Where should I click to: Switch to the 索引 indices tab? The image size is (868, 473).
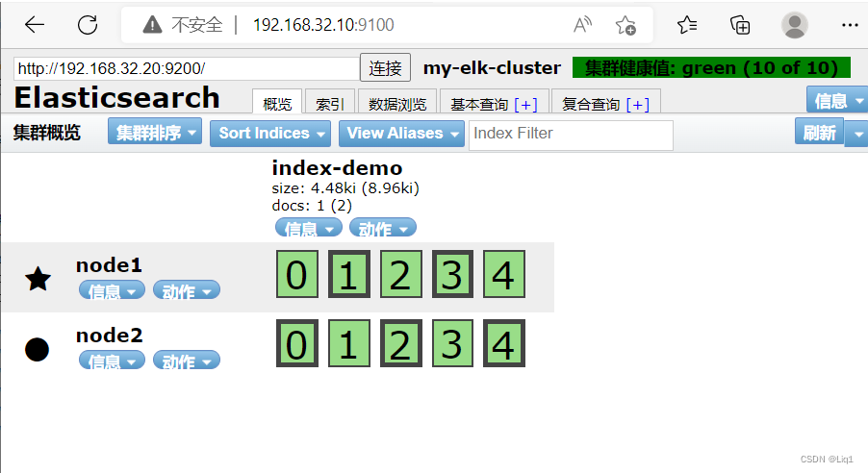click(x=330, y=104)
